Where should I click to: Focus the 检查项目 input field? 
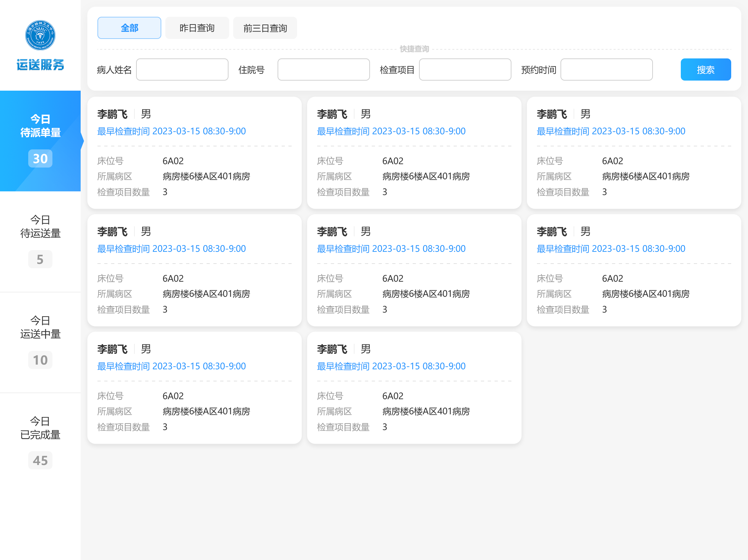tap(465, 69)
